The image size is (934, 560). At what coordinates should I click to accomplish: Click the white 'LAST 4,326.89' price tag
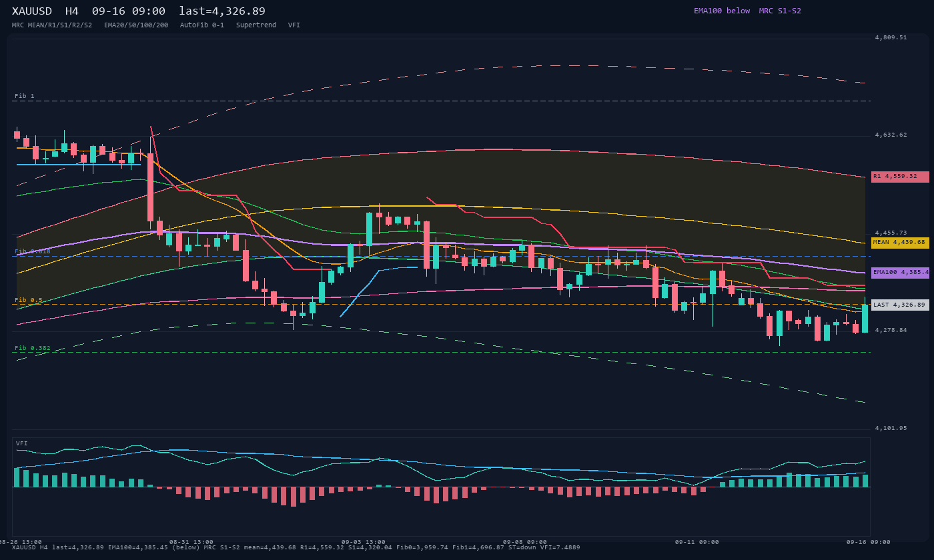pyautogui.click(x=900, y=305)
